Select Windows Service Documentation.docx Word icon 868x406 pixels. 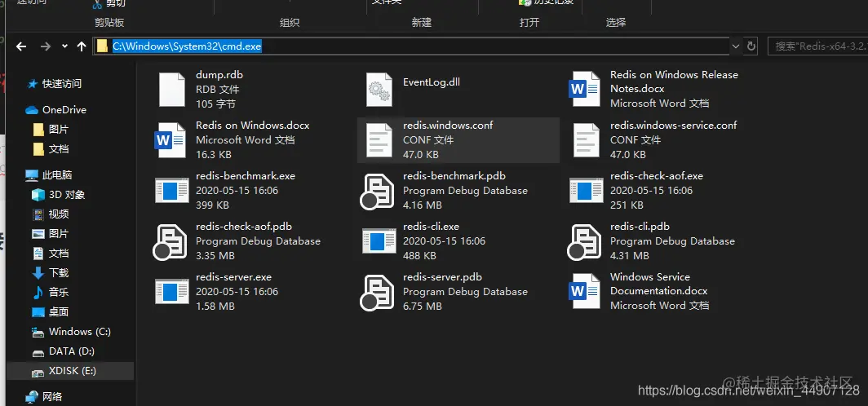(585, 292)
